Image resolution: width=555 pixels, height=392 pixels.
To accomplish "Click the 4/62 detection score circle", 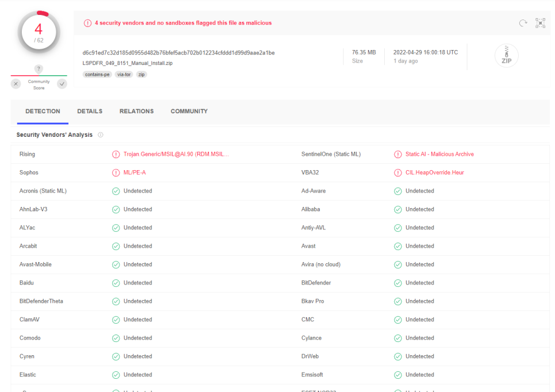I will 39,33.
